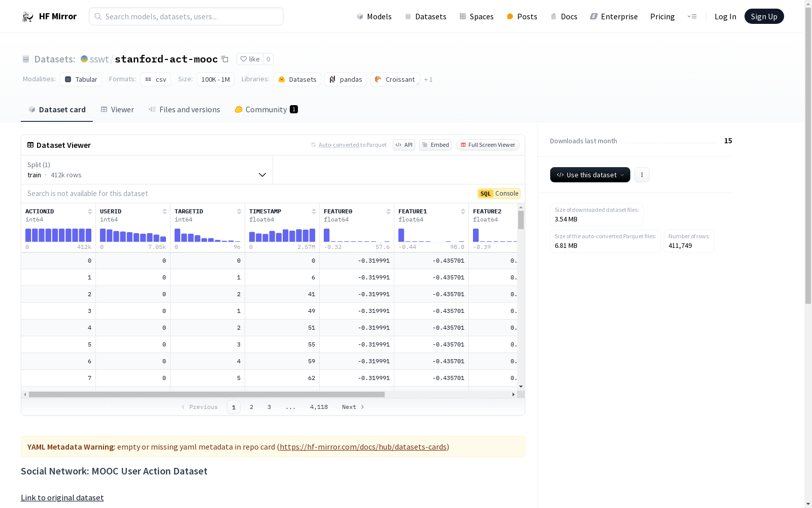Image resolution: width=812 pixels, height=508 pixels.
Task: Open Files and versions tab
Action: 184,109
